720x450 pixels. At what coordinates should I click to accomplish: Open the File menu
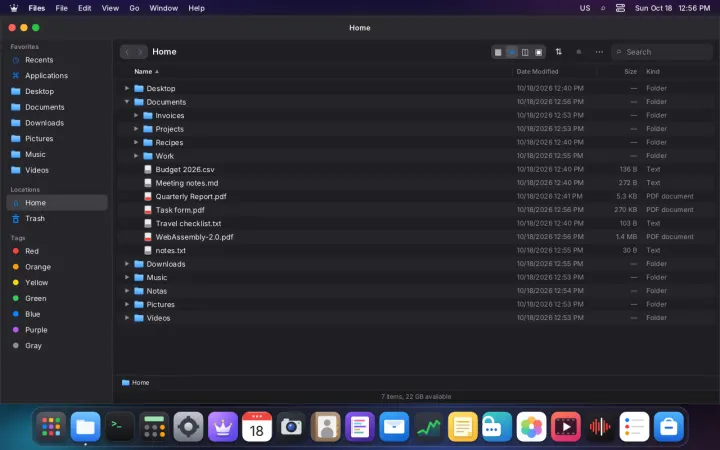tap(62, 8)
